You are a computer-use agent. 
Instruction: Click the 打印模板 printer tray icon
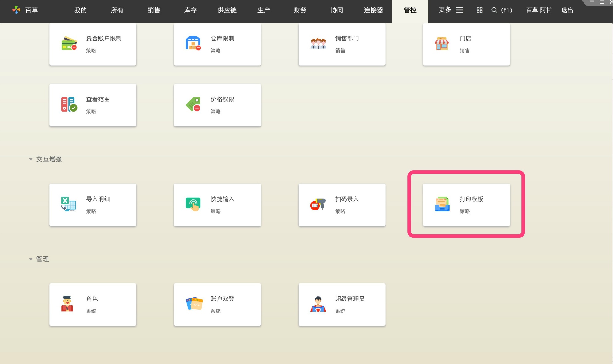(442, 204)
